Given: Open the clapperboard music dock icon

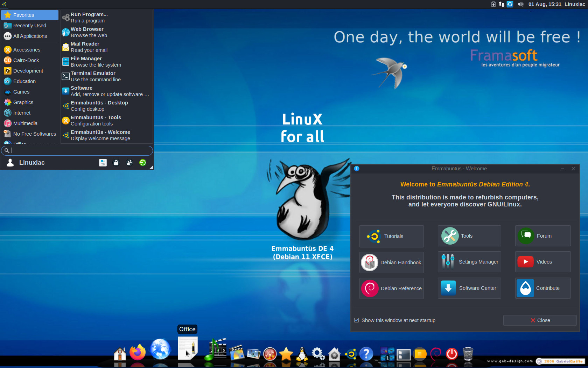Looking at the screenshot, I should pyautogui.click(x=216, y=349).
